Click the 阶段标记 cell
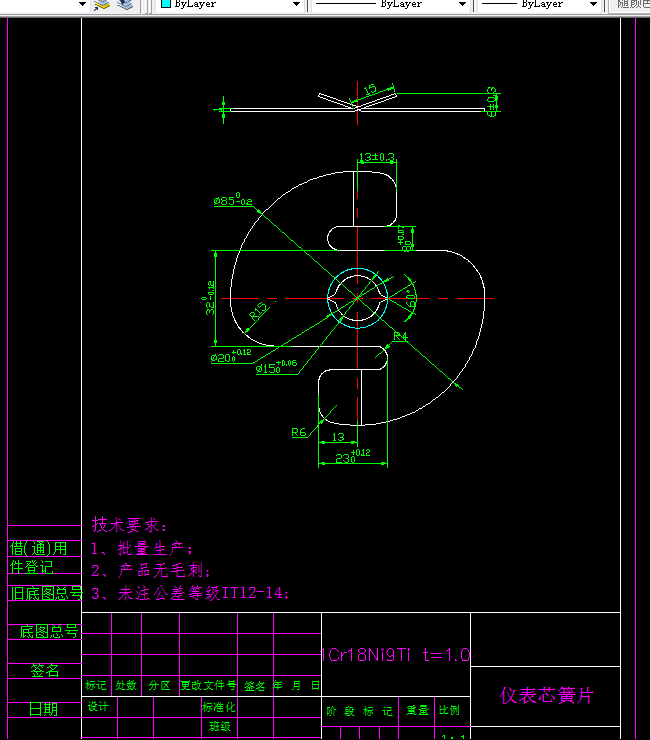Image resolution: width=650 pixels, height=740 pixels. (x=359, y=711)
